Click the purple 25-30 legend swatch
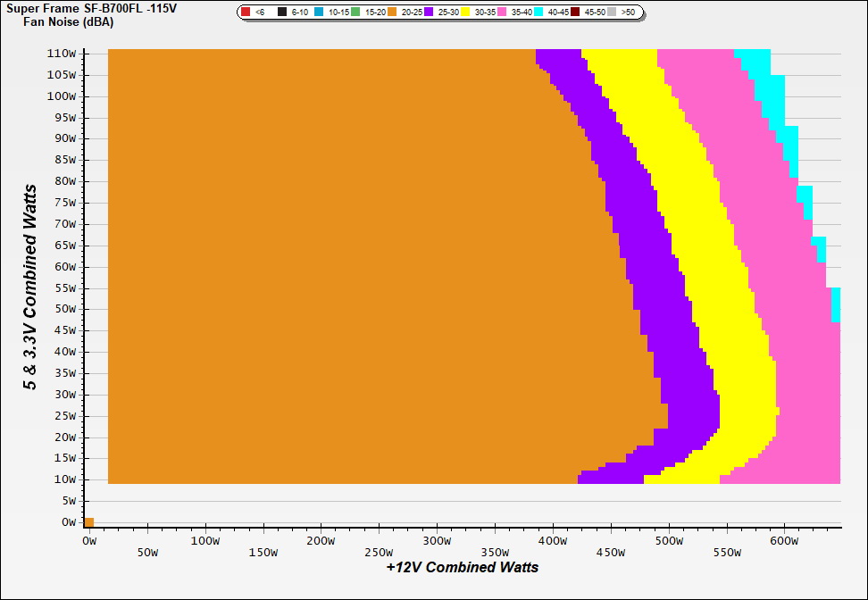Image resolution: width=868 pixels, height=600 pixels. click(x=429, y=12)
